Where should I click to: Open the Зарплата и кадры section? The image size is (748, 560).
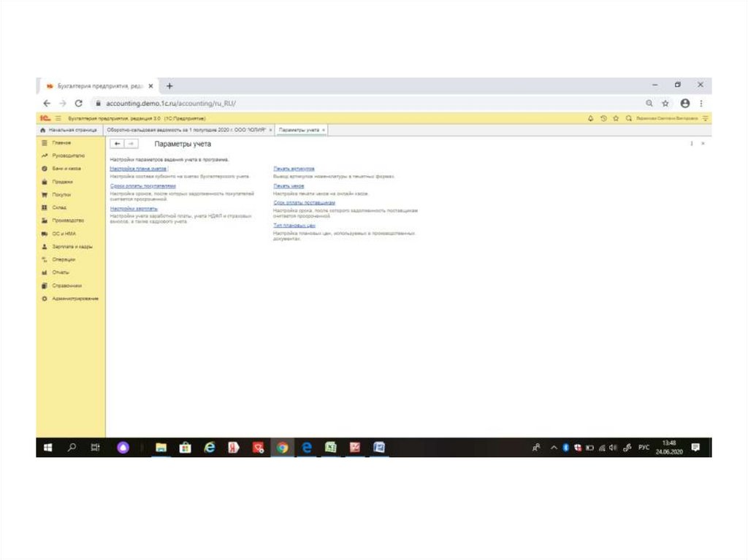72,247
